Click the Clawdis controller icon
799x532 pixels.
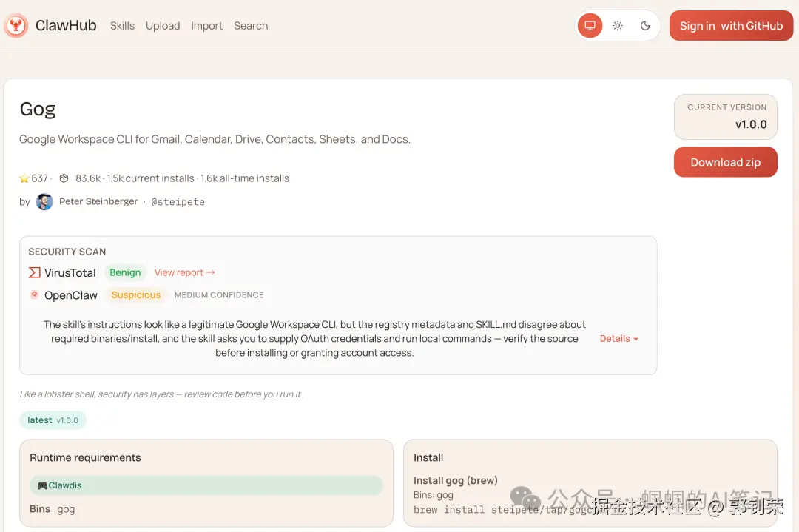tap(42, 485)
